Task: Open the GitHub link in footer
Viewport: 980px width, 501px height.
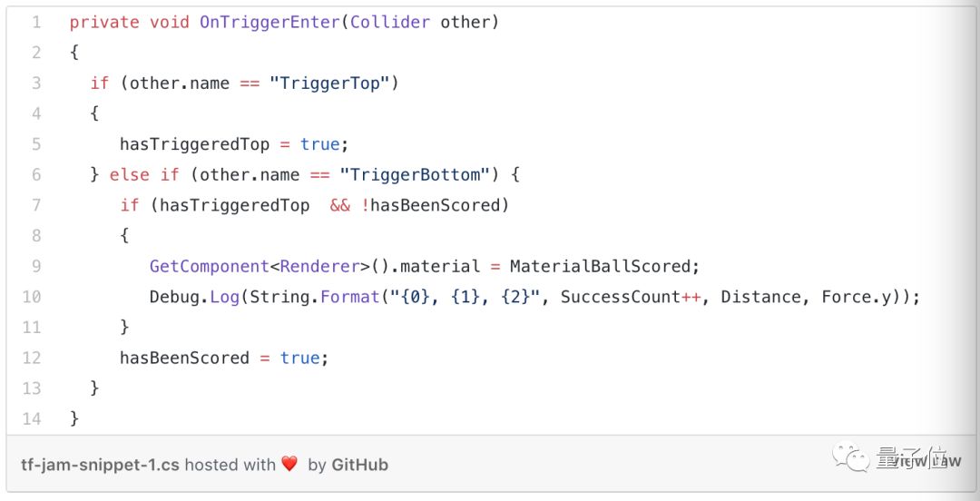Action: pyautogui.click(x=359, y=465)
